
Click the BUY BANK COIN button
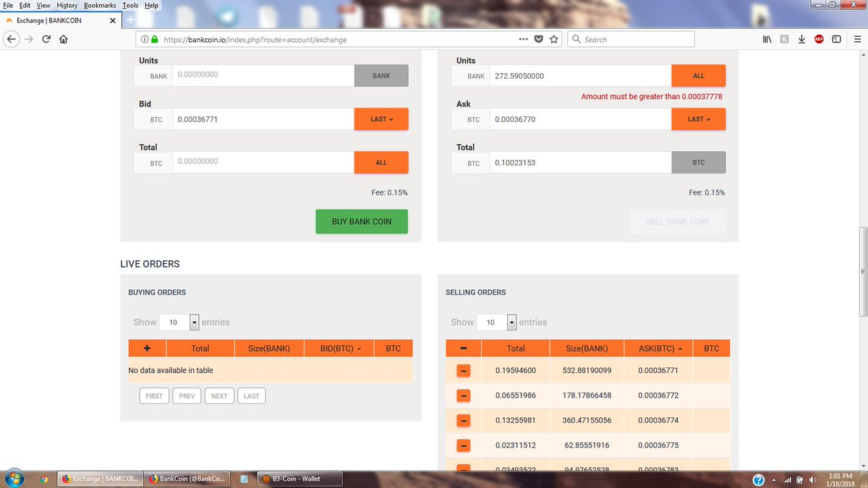pos(362,222)
